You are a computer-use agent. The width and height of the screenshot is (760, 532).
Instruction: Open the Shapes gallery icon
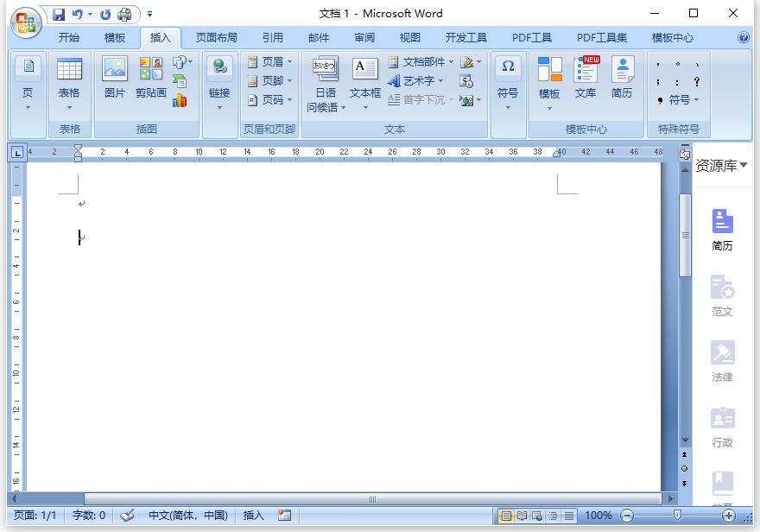[182, 62]
